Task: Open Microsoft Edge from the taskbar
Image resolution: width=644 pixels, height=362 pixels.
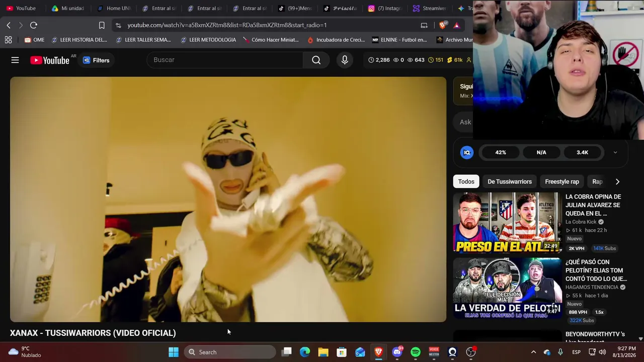Action: click(305, 352)
